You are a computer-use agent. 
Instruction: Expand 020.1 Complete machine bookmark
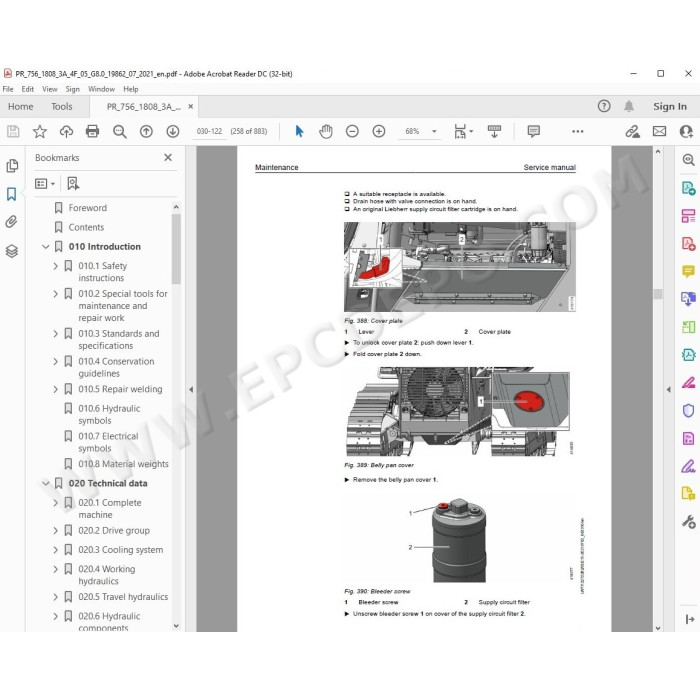click(x=55, y=503)
